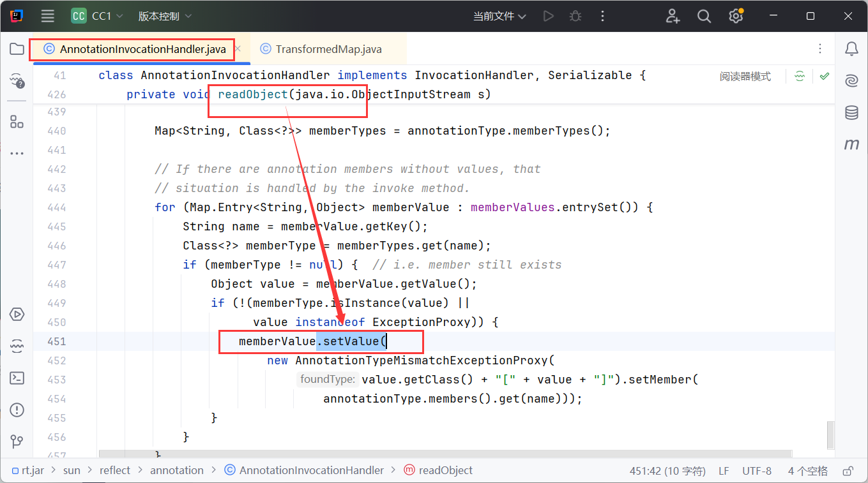The width and height of the screenshot is (868, 483).
Task: Click the green checkmark inspection indicator
Action: pos(825,76)
